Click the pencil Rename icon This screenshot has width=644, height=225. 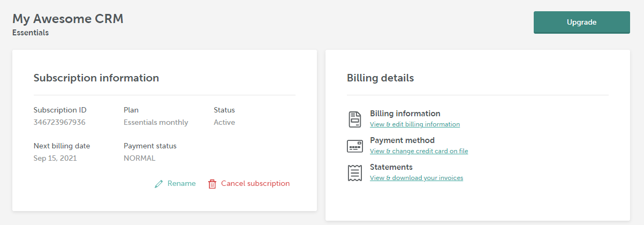coord(158,184)
